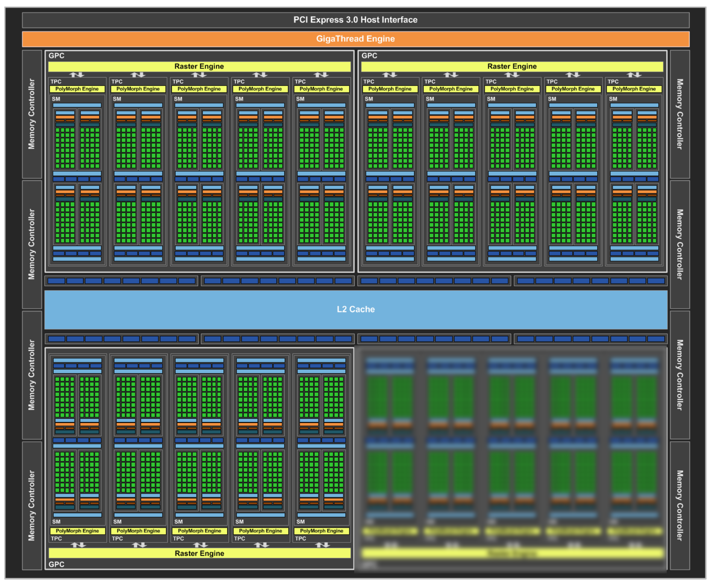Click the topmost Memory Controller on the left side
Image resolution: width=710 pixels, height=588 pixels.
coord(32,114)
